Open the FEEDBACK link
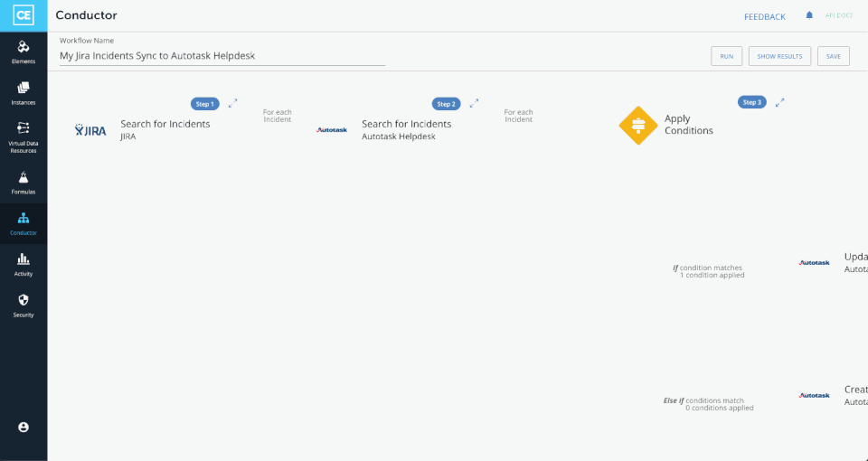The image size is (868, 461). coord(765,17)
